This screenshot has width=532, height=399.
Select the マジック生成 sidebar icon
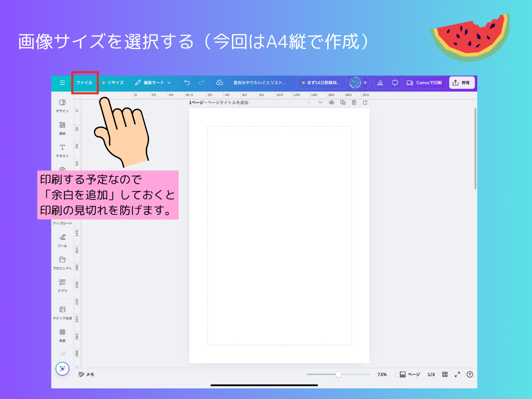pos(62,312)
